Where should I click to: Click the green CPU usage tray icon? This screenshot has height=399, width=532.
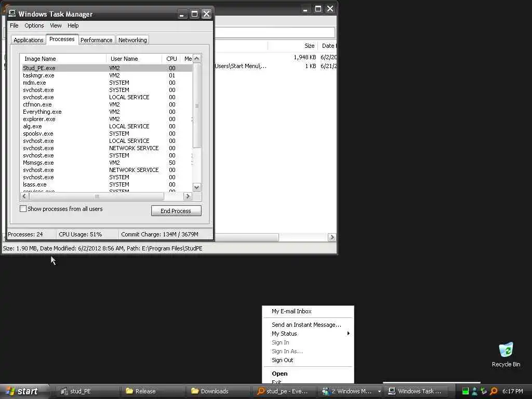(465, 391)
